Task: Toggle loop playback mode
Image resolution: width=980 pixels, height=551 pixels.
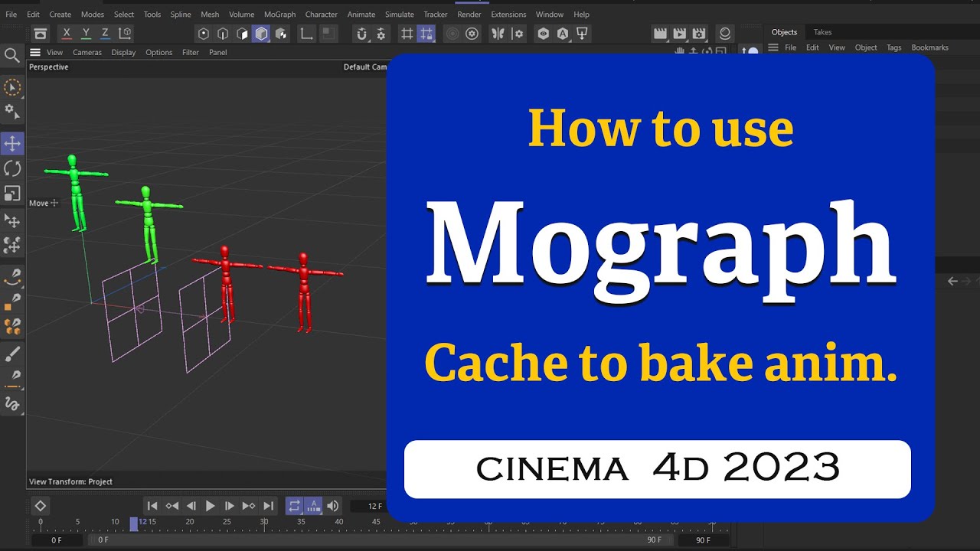Action: [294, 506]
